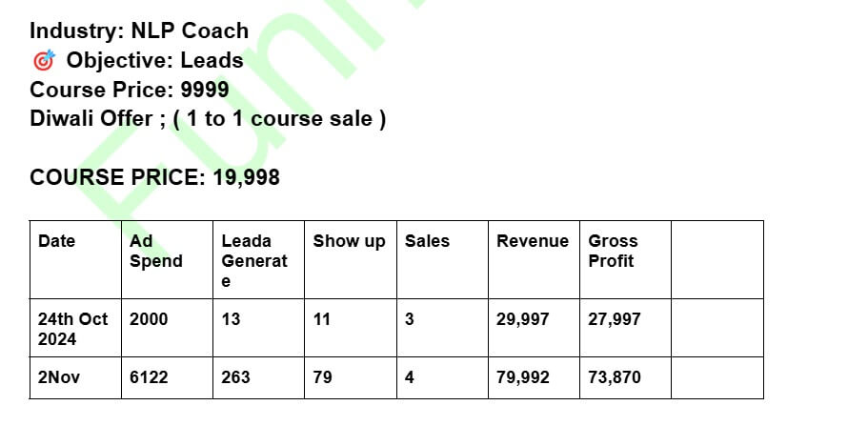This screenshot has width=868, height=426.
Task: Click the "Objective: Leads" text
Action: [x=154, y=61]
